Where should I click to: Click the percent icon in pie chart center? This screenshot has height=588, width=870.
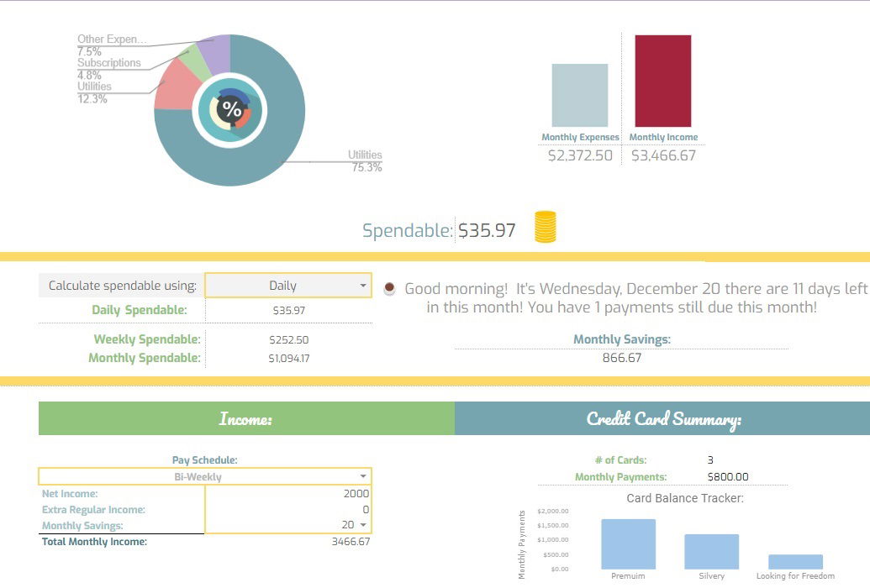point(229,110)
